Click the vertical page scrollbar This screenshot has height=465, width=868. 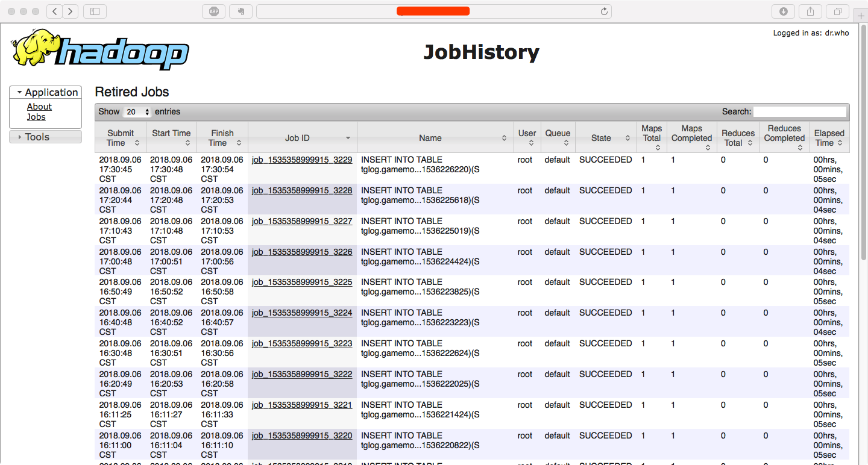point(864,145)
